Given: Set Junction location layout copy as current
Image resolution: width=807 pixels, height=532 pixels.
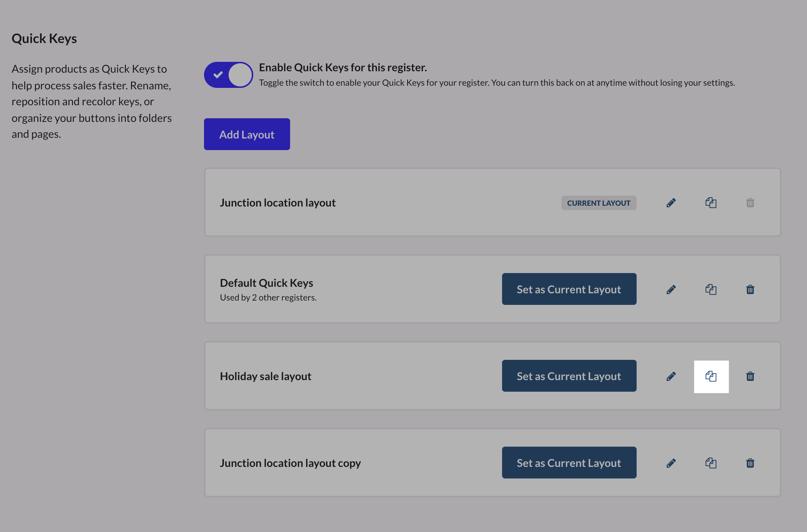Looking at the screenshot, I should point(569,463).
